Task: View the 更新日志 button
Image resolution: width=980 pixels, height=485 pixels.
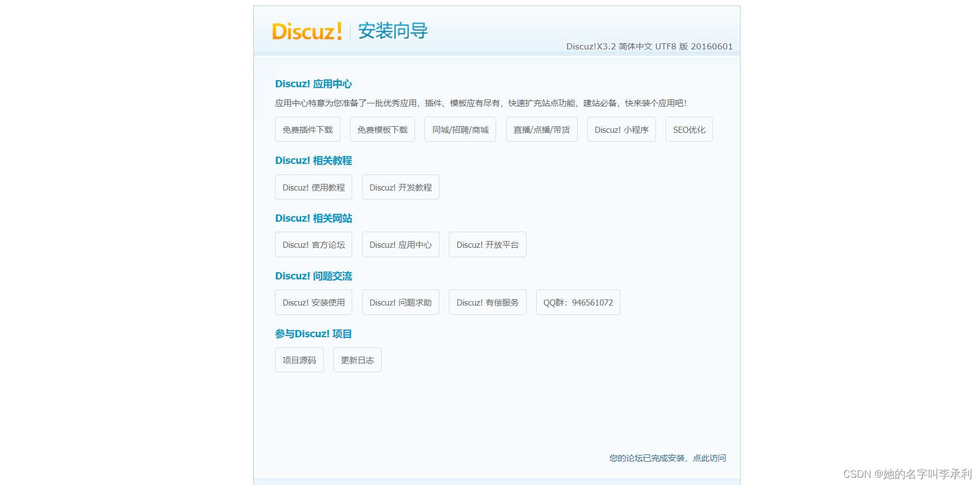Action: click(357, 360)
